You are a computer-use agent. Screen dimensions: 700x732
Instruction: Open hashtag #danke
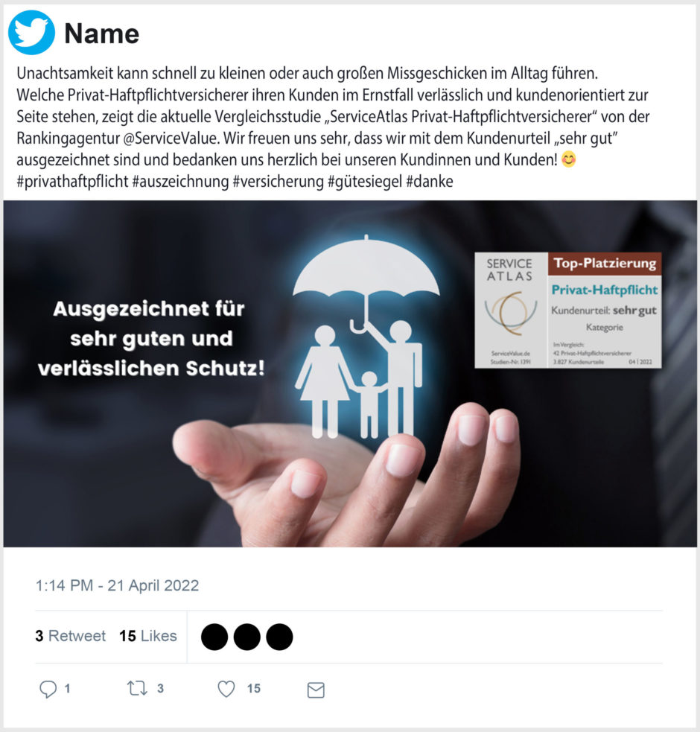pos(430,181)
